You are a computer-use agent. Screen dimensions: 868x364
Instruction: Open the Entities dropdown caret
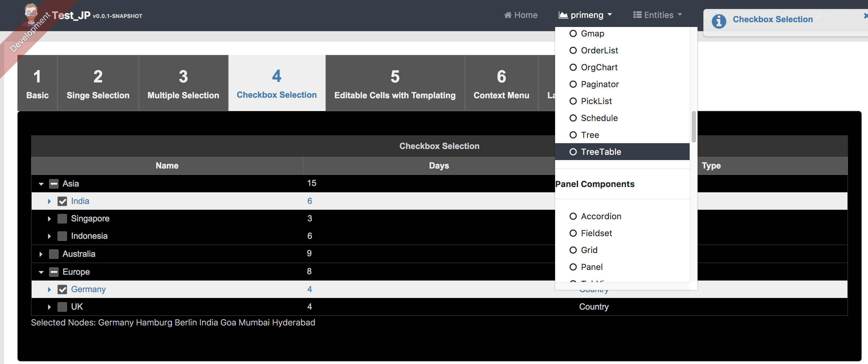680,15
